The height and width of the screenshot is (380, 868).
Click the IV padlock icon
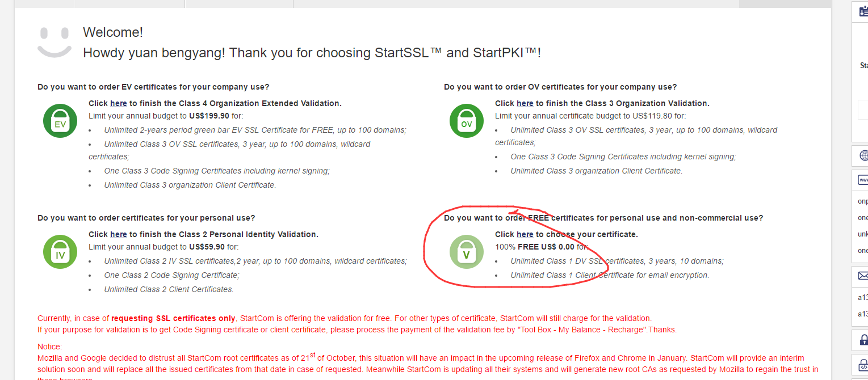[60, 252]
